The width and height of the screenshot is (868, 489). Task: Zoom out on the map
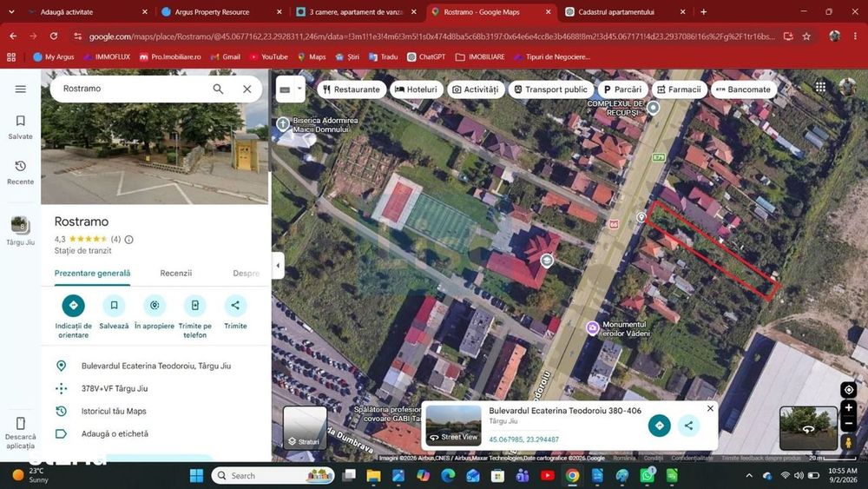coord(848,424)
